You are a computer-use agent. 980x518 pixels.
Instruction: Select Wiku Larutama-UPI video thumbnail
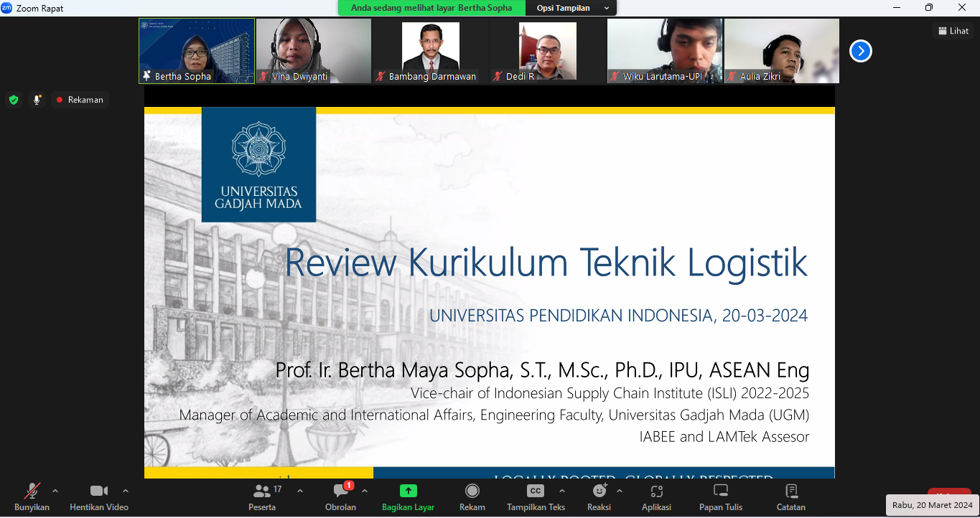tap(665, 51)
